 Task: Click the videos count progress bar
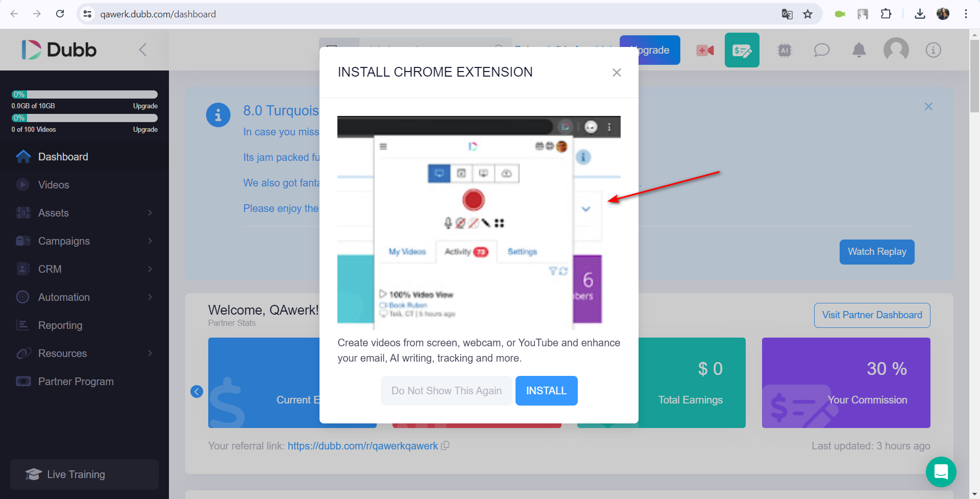[84, 118]
